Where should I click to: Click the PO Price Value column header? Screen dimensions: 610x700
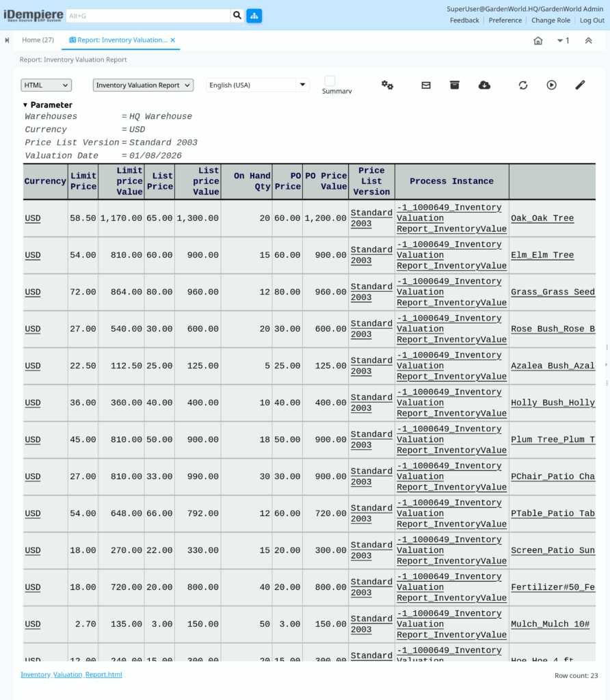pos(326,181)
